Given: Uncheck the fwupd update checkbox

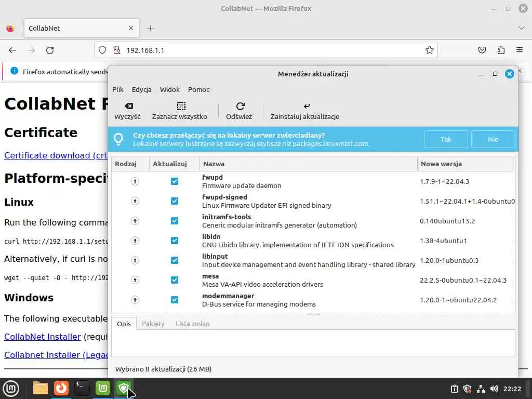Looking at the screenshot, I should tap(175, 181).
